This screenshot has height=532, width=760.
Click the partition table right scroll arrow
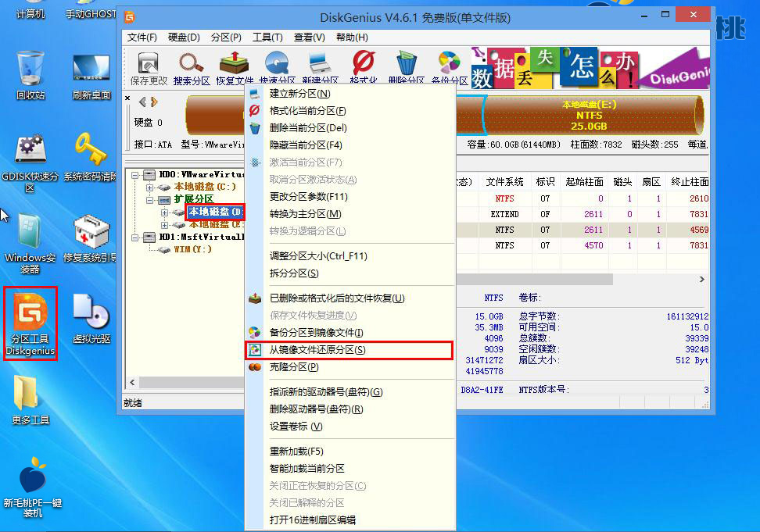[x=702, y=280]
